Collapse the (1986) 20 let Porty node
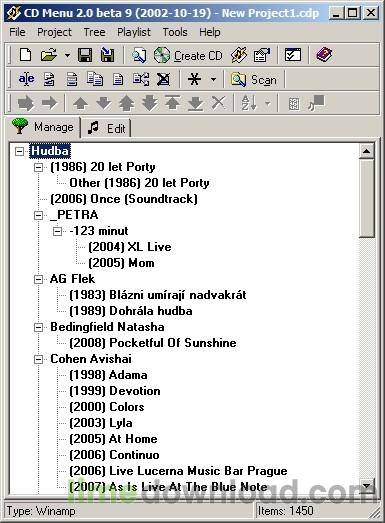Viewport: 385px width, 523px height. (39, 167)
